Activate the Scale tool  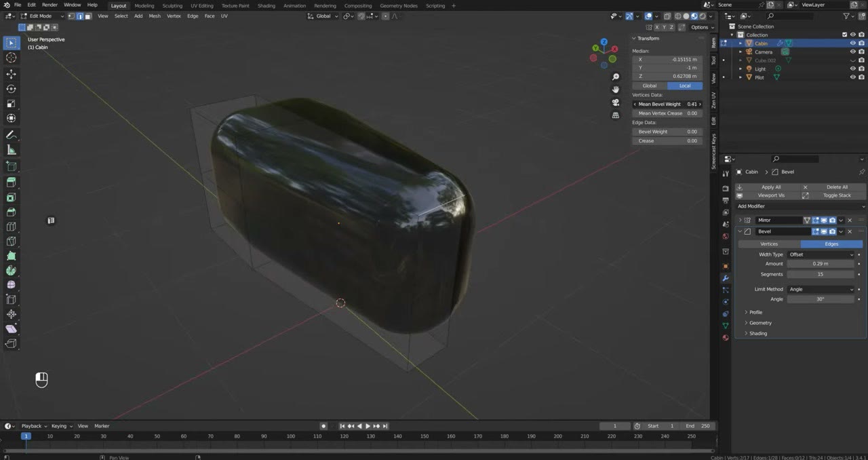(11, 104)
